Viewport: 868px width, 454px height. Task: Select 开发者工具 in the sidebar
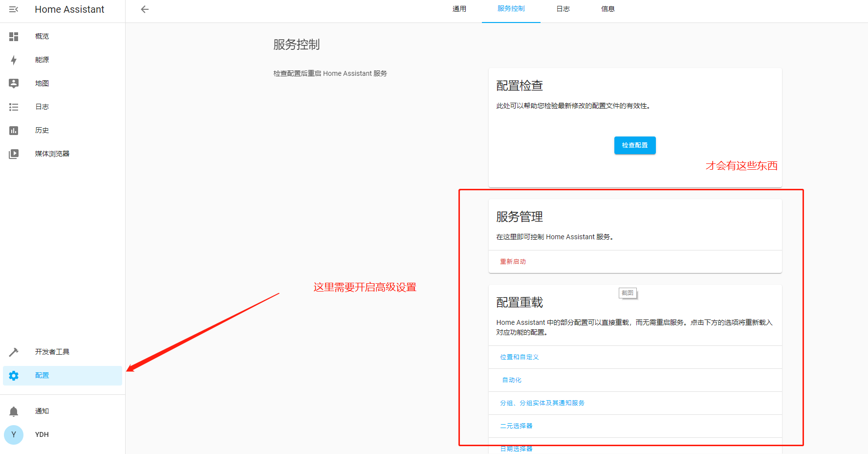click(52, 352)
